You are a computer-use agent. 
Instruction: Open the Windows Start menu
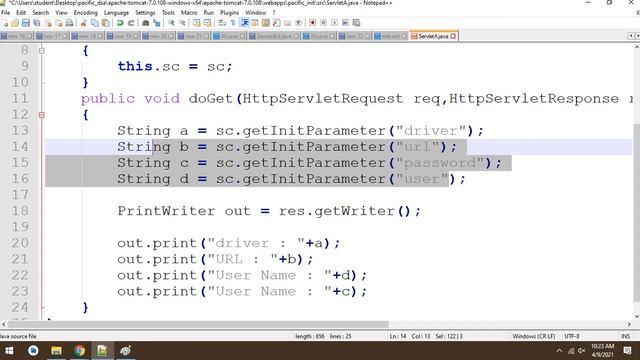9,351
